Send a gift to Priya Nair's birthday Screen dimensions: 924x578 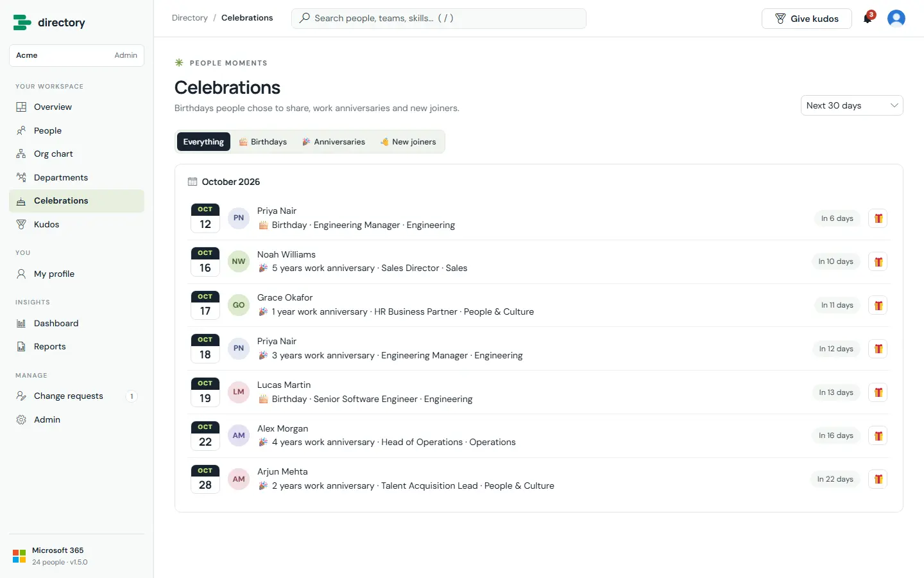[x=878, y=218]
